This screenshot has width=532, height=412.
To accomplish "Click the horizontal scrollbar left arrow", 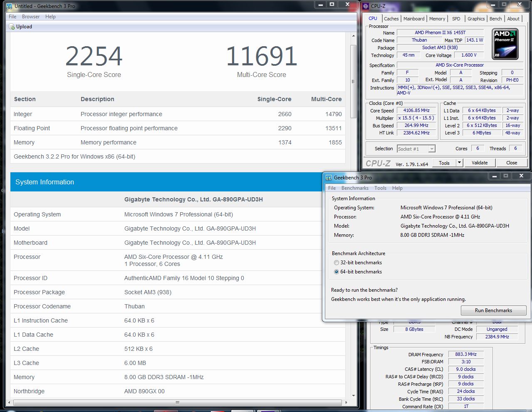I will pyautogui.click(x=10, y=402).
